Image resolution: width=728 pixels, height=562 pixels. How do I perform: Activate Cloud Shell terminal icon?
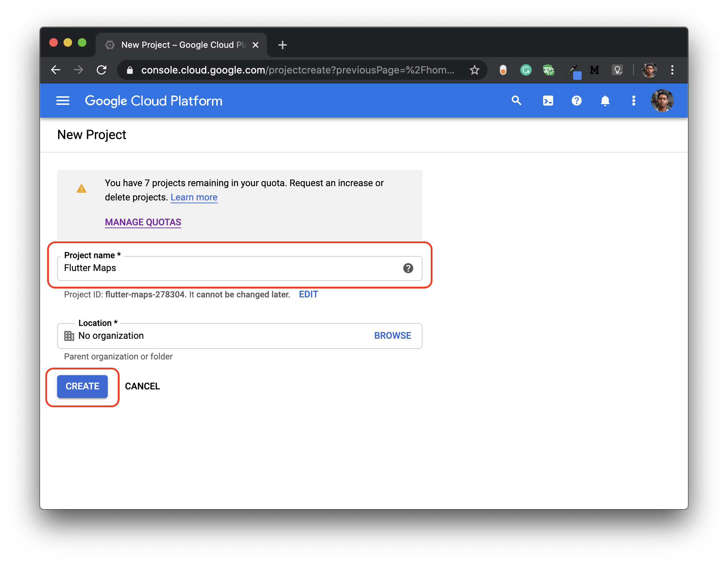tap(548, 101)
